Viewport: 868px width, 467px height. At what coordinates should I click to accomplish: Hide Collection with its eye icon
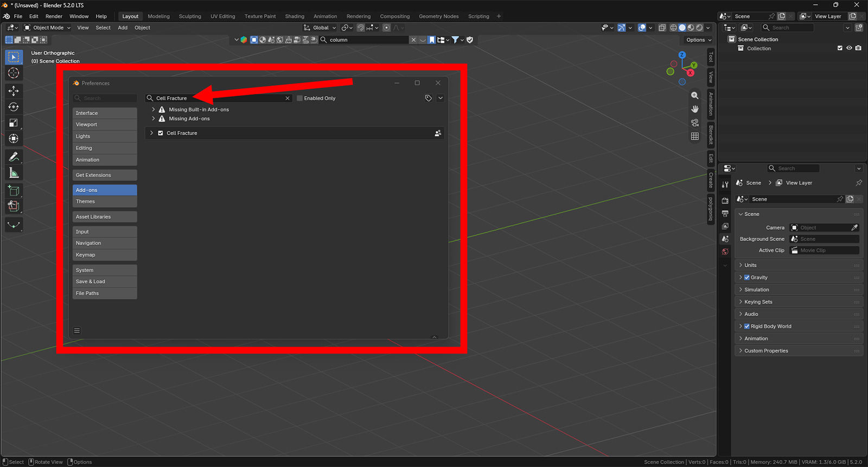[x=850, y=48]
